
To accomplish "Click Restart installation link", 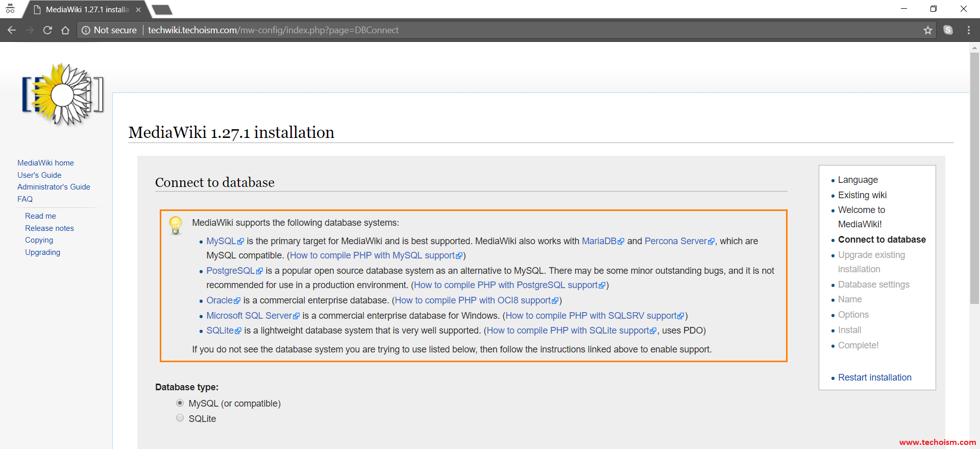I will click(874, 377).
